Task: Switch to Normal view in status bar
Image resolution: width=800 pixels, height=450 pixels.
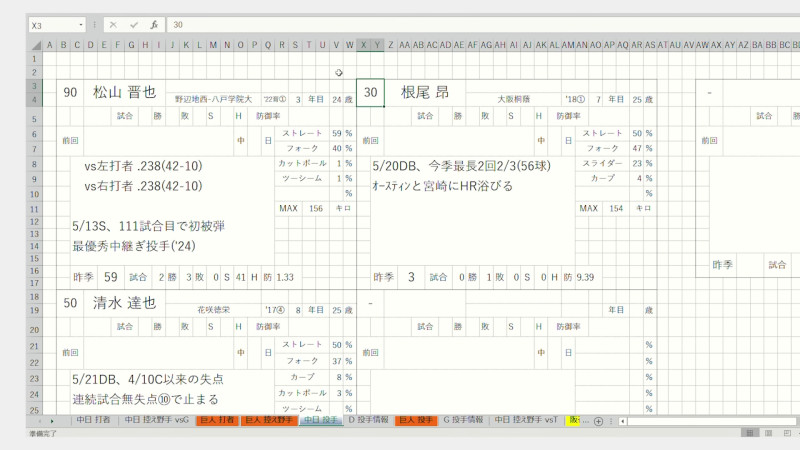Action: coord(750,435)
